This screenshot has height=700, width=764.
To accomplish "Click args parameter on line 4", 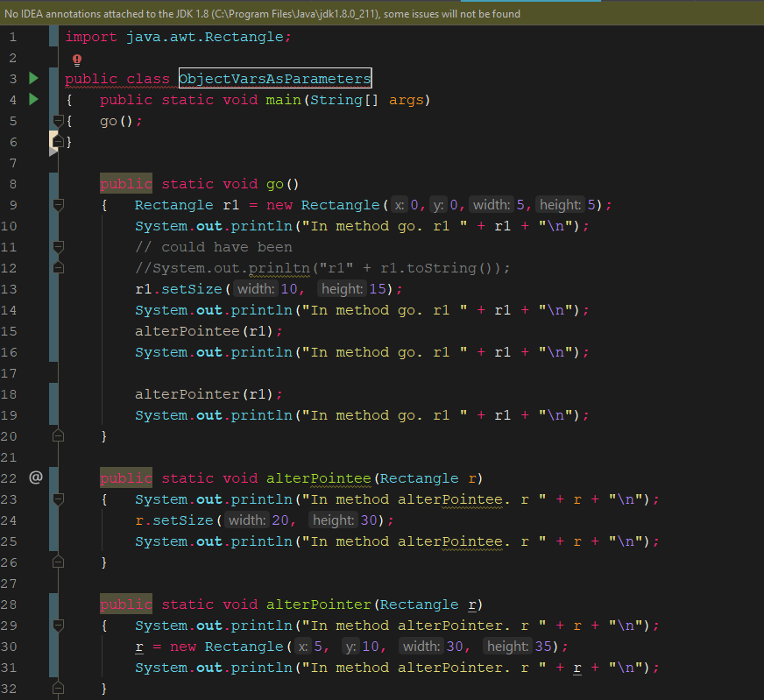I will (x=407, y=101).
